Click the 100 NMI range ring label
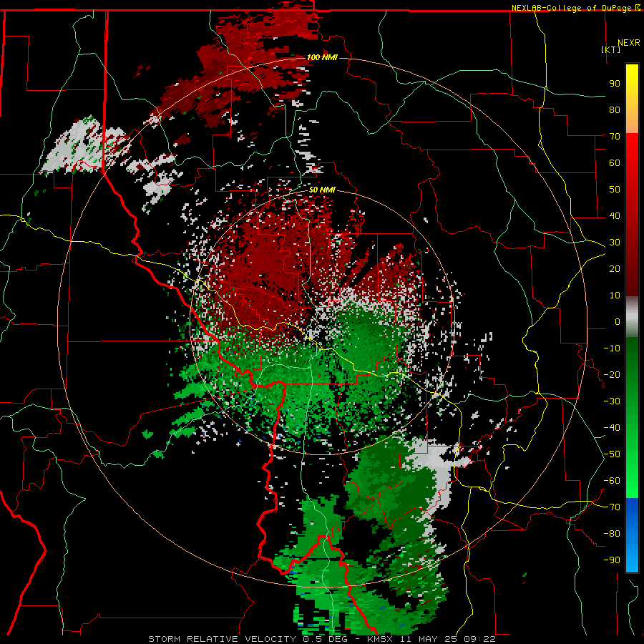The height and width of the screenshot is (644, 644). coord(322,57)
